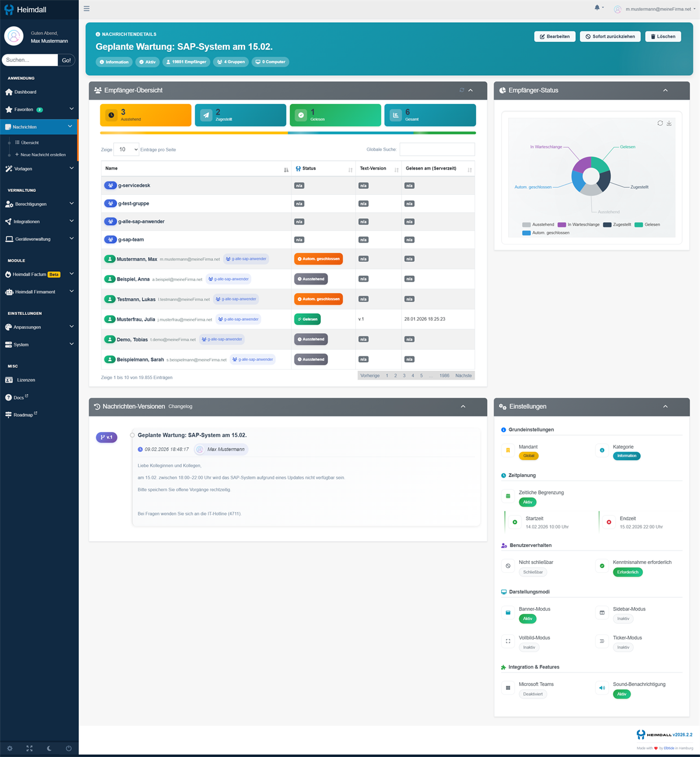Refresh the recipient status chart

point(660,123)
